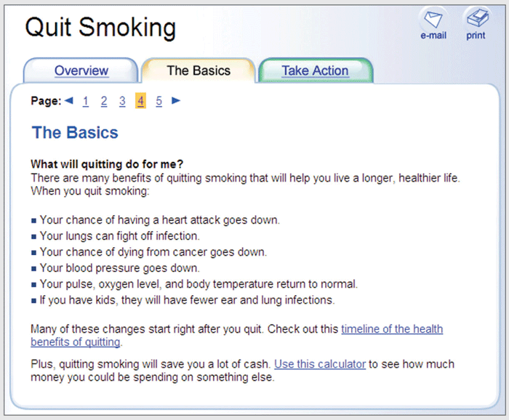This screenshot has width=509, height=420.
Task: Go to next page with right arrow
Action: click(x=176, y=100)
